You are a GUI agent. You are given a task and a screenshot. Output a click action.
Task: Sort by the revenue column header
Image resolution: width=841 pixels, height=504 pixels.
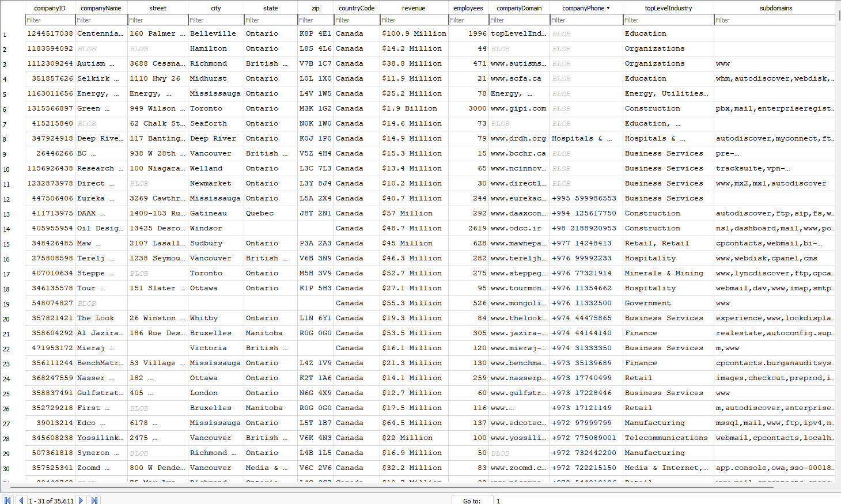[x=414, y=8]
